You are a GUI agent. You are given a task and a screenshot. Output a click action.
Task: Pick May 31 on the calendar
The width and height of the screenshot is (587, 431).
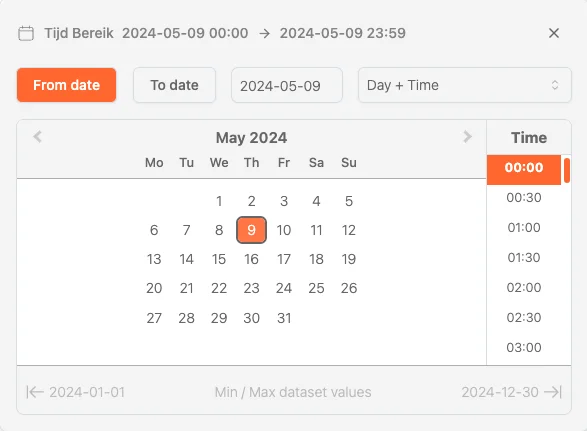point(284,318)
